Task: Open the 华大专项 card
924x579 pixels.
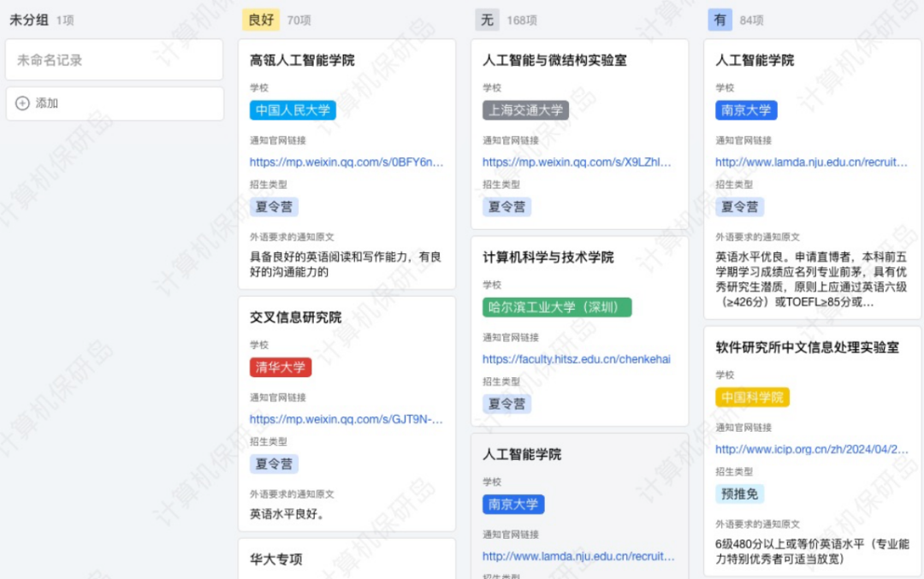Action: pyautogui.click(x=275, y=559)
